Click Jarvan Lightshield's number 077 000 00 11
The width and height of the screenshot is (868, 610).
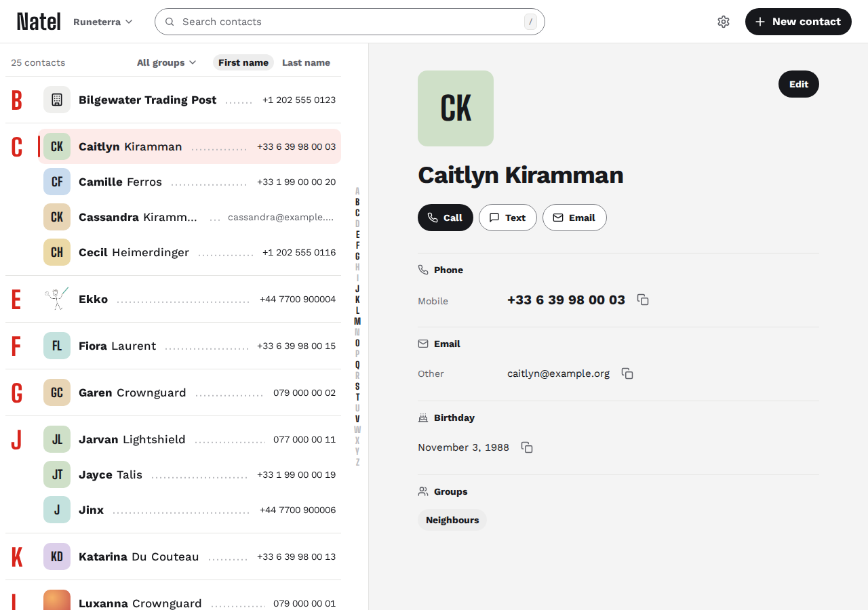point(304,439)
